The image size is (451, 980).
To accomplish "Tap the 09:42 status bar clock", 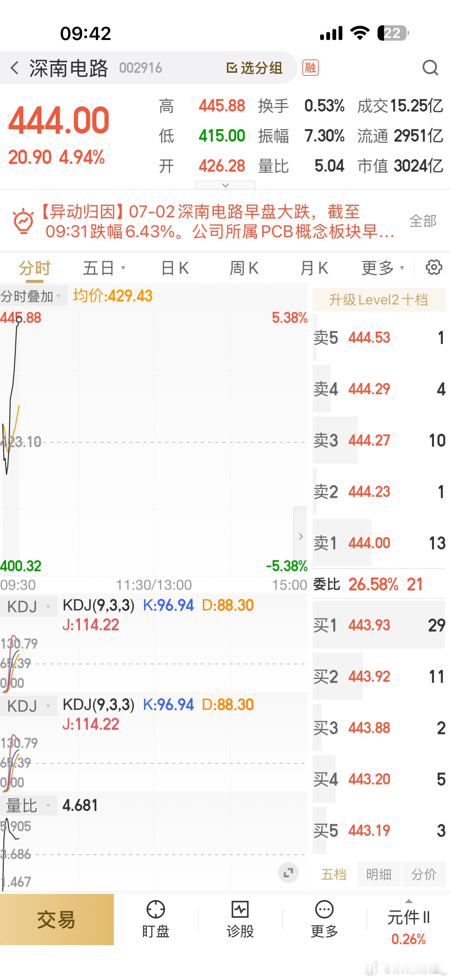I will point(85,33).
